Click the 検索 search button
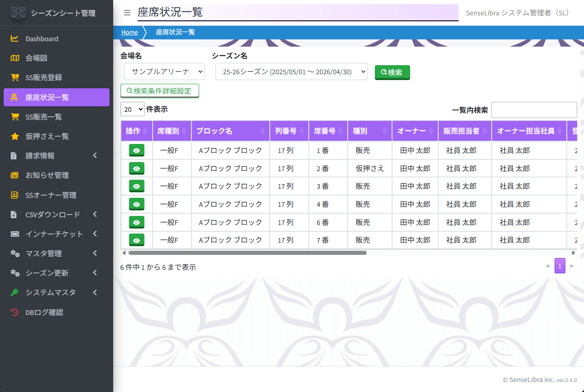584x392 pixels. coord(392,72)
